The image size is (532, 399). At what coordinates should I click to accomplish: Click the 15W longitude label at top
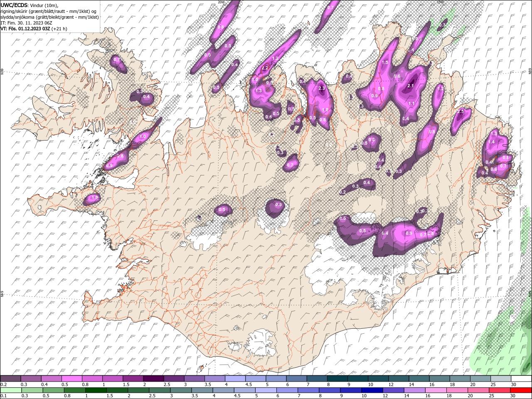click(x=441, y=2)
